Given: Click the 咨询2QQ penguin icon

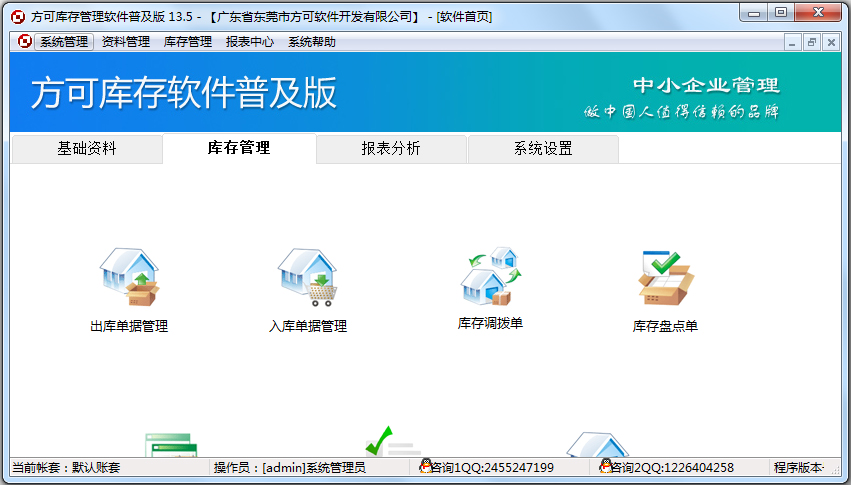Looking at the screenshot, I should pyautogui.click(x=606, y=467).
